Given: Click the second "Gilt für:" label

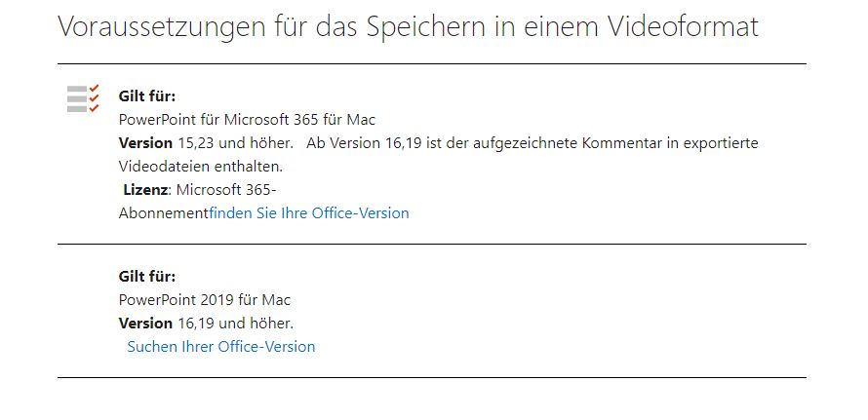Looking at the screenshot, I should coord(146,276).
